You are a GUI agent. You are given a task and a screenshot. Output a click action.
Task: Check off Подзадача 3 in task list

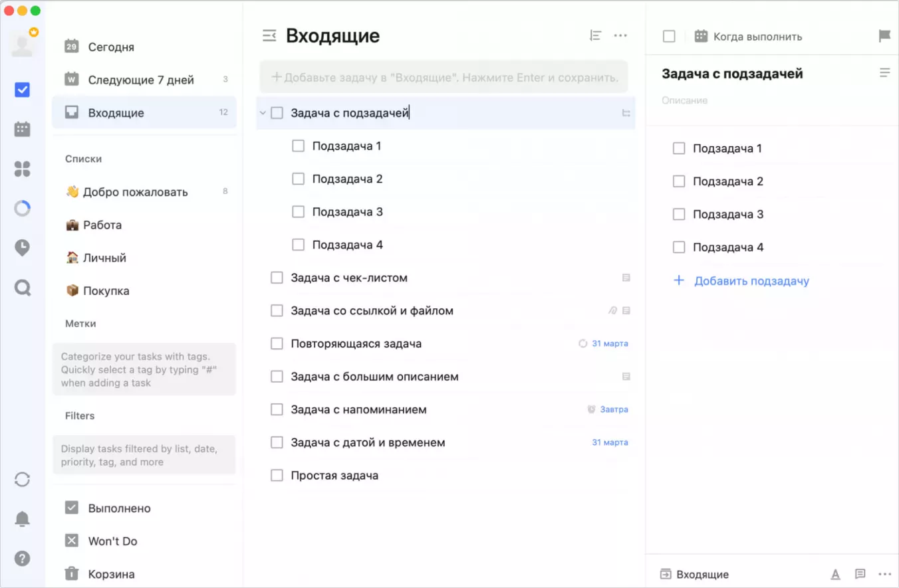(299, 212)
